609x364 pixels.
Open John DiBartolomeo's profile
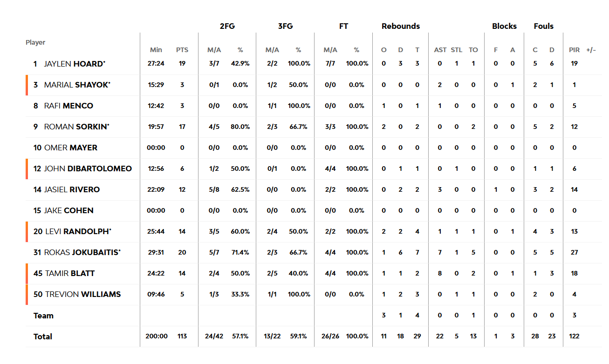(x=88, y=169)
